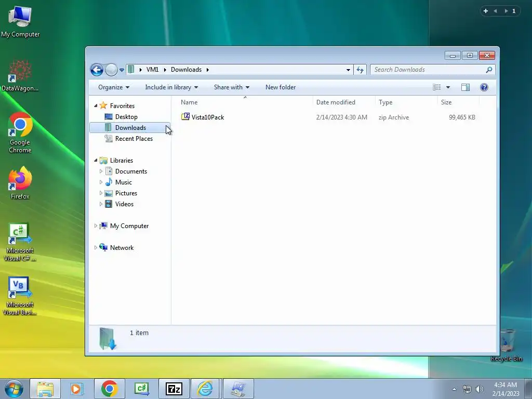
Task: Click VM1 in the address breadcrumb
Action: click(152, 70)
